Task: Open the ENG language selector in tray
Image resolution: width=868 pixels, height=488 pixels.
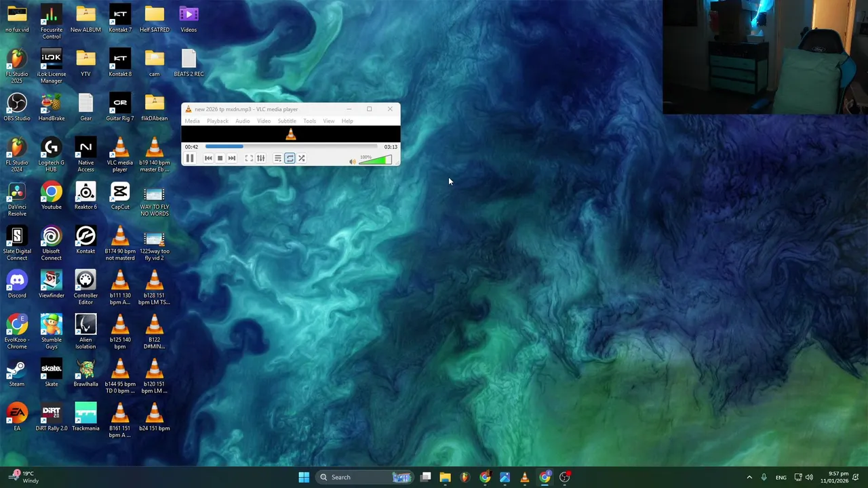Action: coord(781,477)
